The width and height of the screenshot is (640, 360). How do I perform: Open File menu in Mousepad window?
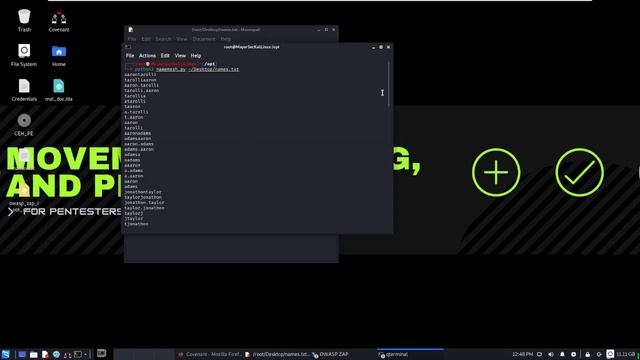[132, 39]
